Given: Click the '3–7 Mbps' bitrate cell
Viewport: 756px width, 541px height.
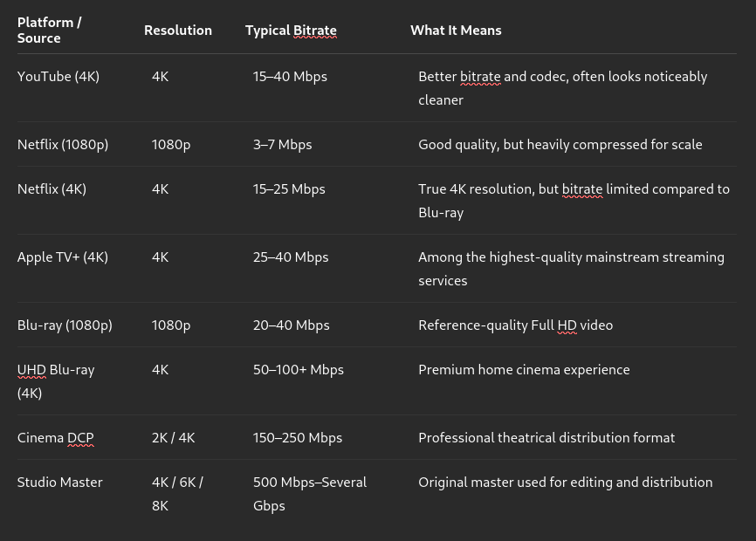Looking at the screenshot, I should (283, 145).
